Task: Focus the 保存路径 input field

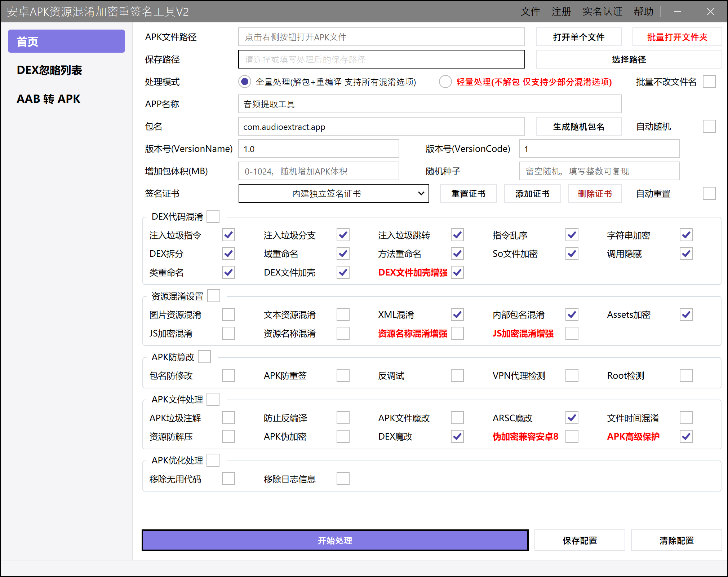Action: tap(381, 60)
